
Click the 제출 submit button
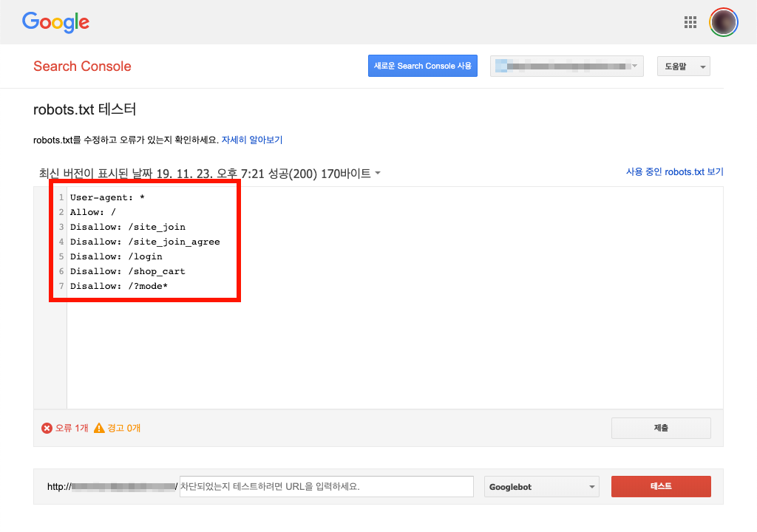pyautogui.click(x=661, y=429)
